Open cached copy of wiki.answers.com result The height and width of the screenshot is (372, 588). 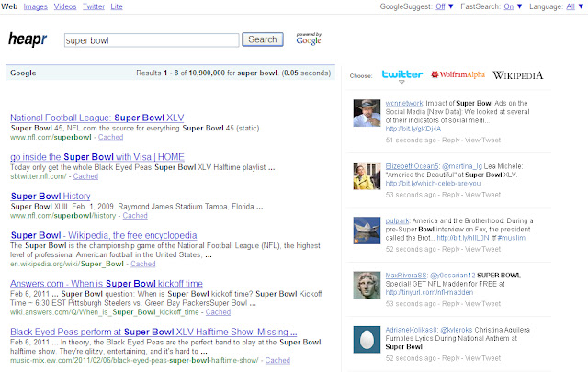point(218,312)
